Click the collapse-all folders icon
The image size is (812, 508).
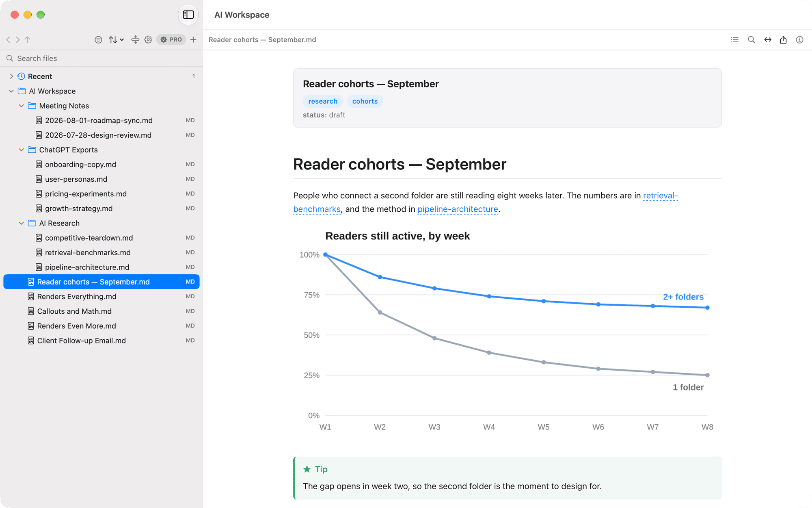click(x=135, y=40)
